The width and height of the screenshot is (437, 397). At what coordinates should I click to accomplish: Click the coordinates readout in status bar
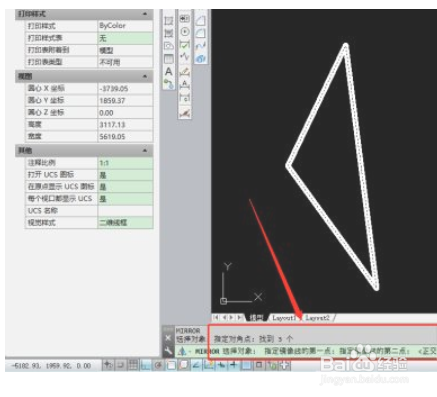click(51, 366)
